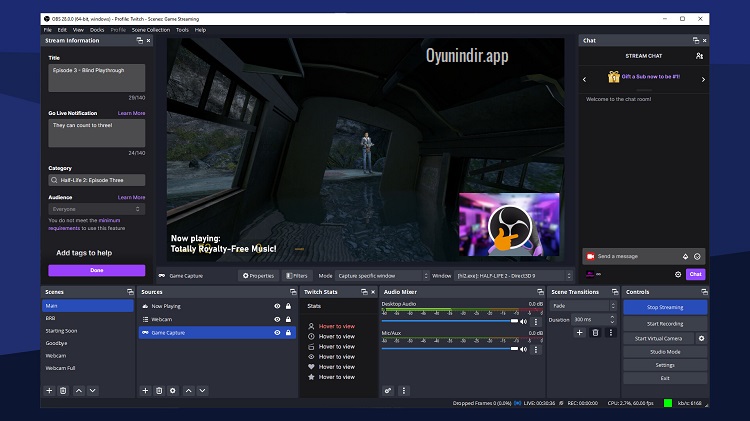750x421 pixels.
Task: Unlock the Game Capture source
Action: tap(288, 332)
